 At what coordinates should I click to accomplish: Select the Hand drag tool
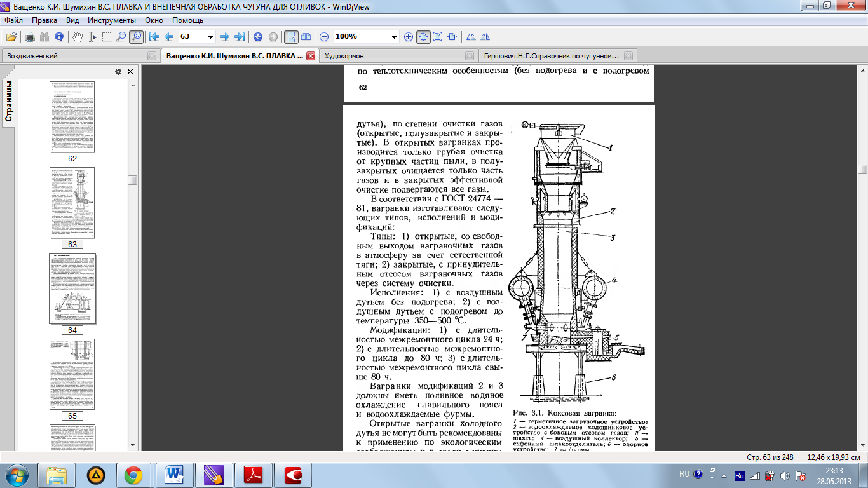point(78,37)
